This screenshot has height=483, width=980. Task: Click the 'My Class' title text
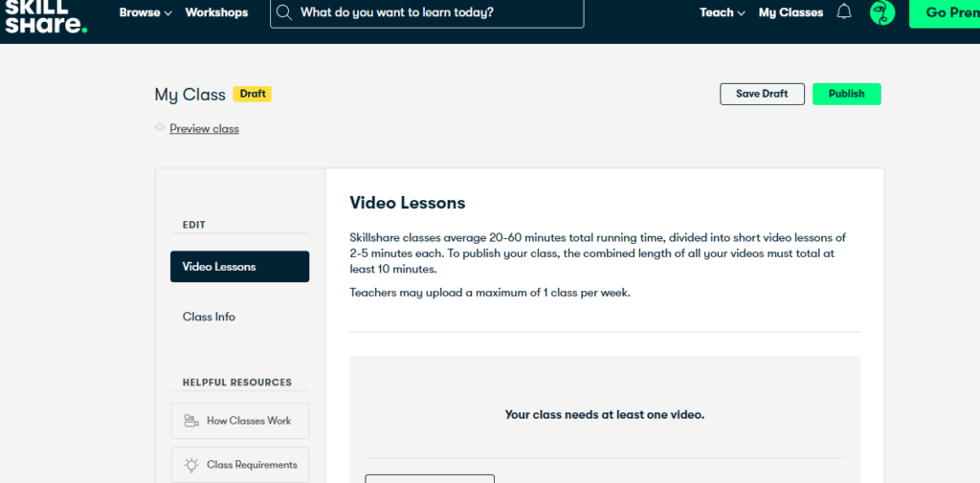(x=190, y=95)
